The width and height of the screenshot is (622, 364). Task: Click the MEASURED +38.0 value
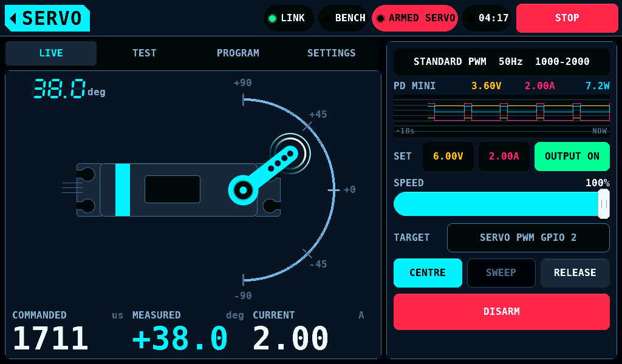pos(180,339)
